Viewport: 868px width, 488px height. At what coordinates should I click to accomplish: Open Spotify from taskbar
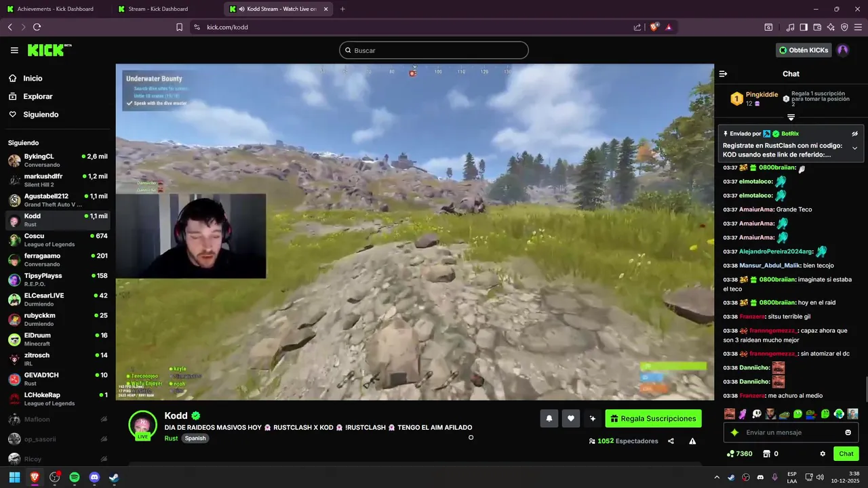click(75, 477)
